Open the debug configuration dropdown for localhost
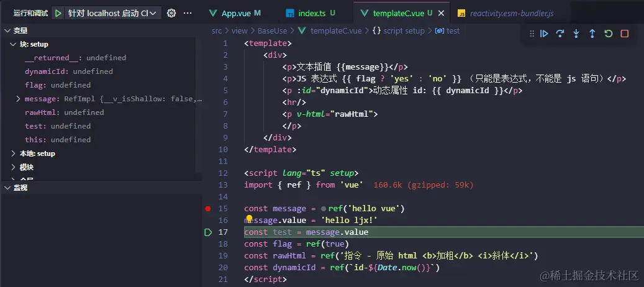The height and width of the screenshot is (287, 644). [112, 13]
